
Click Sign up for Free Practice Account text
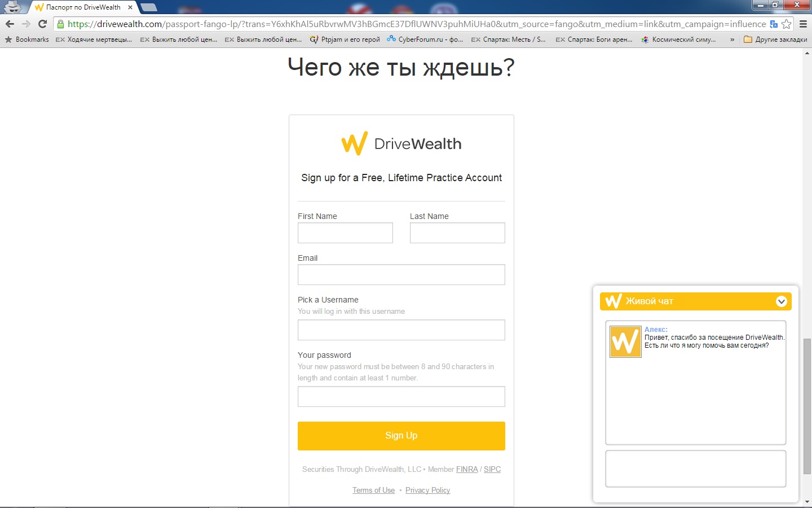(401, 178)
